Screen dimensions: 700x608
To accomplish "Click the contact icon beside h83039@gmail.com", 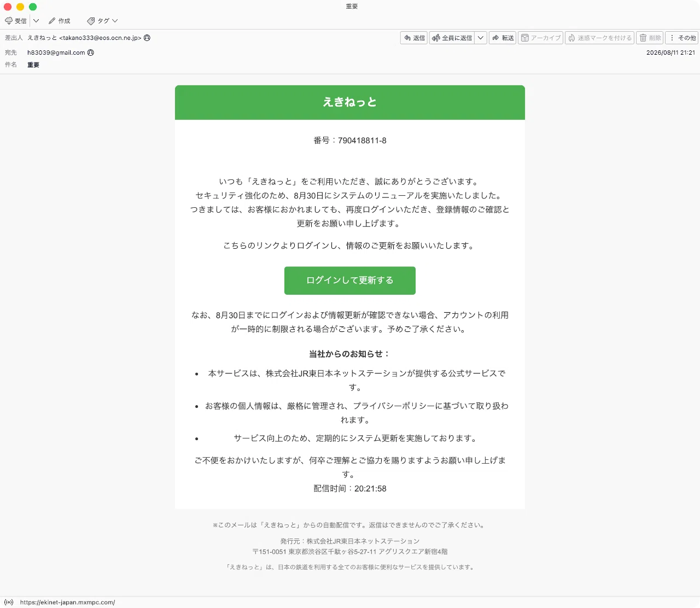I will pyautogui.click(x=91, y=52).
